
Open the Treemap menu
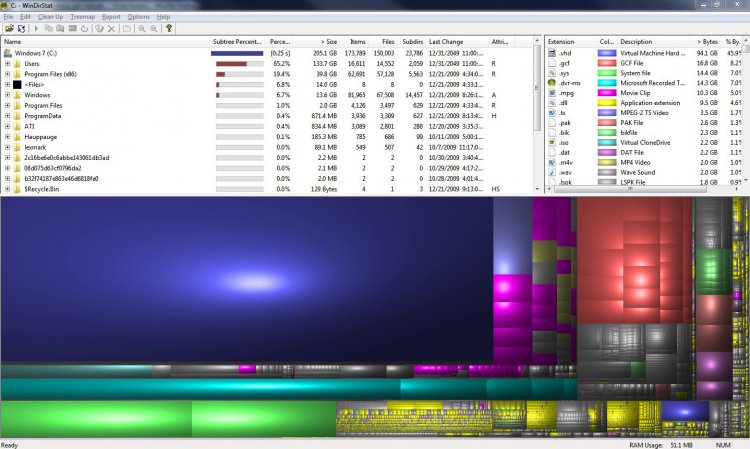pos(82,17)
